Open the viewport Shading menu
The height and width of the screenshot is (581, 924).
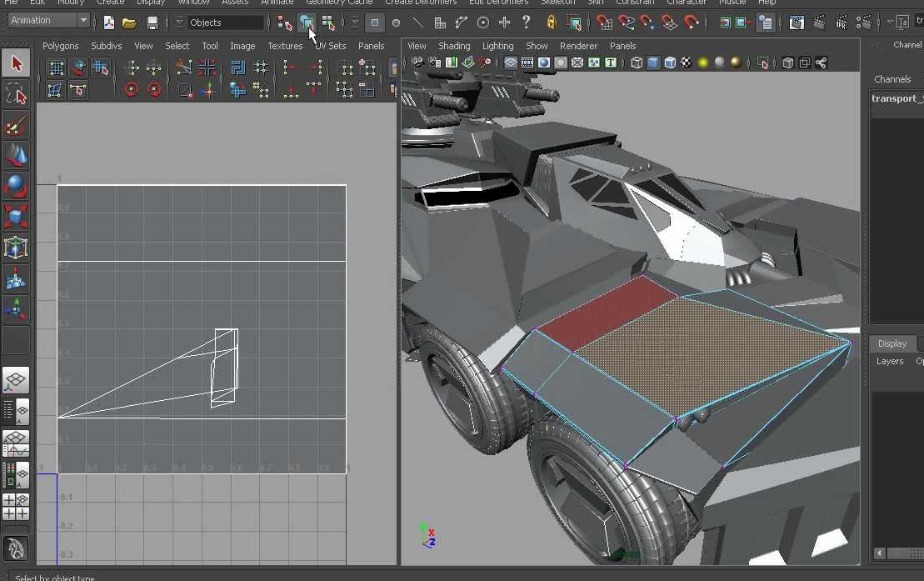[454, 46]
